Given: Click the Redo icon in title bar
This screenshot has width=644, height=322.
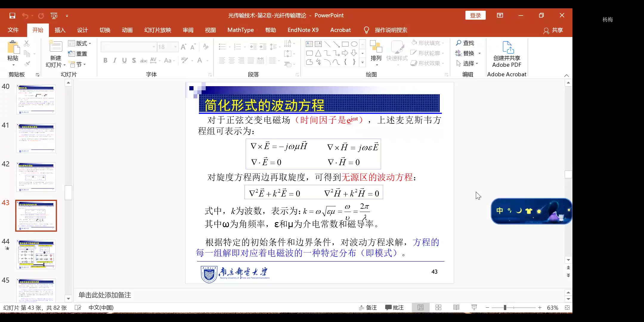Looking at the screenshot, I should pos(41,16).
